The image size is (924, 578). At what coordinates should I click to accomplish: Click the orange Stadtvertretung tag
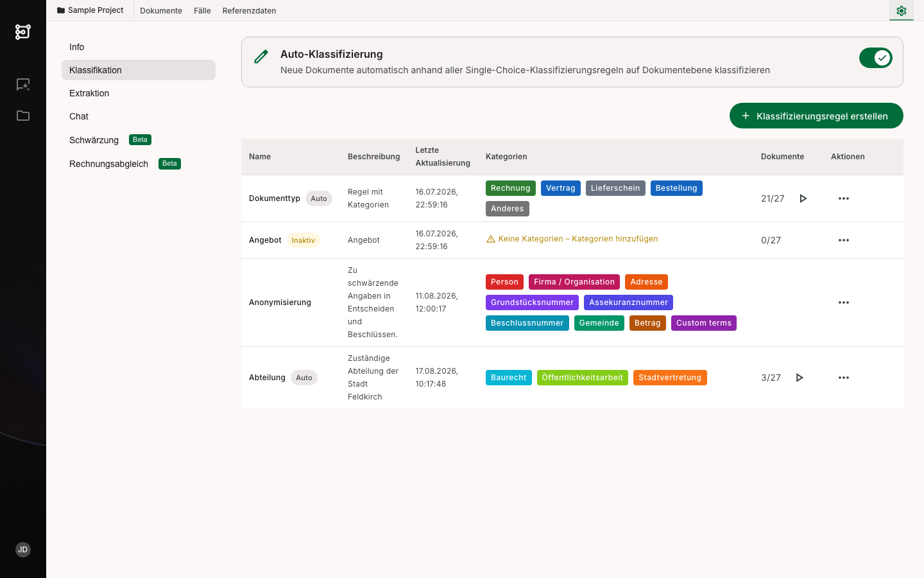pyautogui.click(x=670, y=378)
